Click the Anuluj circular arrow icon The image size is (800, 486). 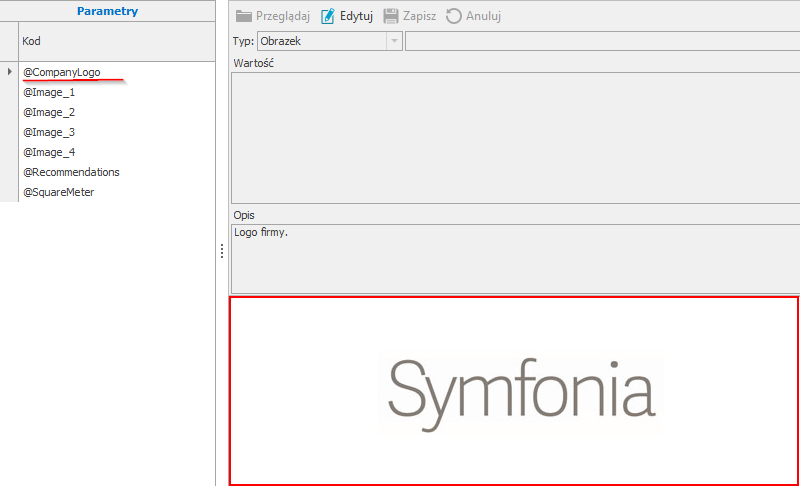pos(454,16)
